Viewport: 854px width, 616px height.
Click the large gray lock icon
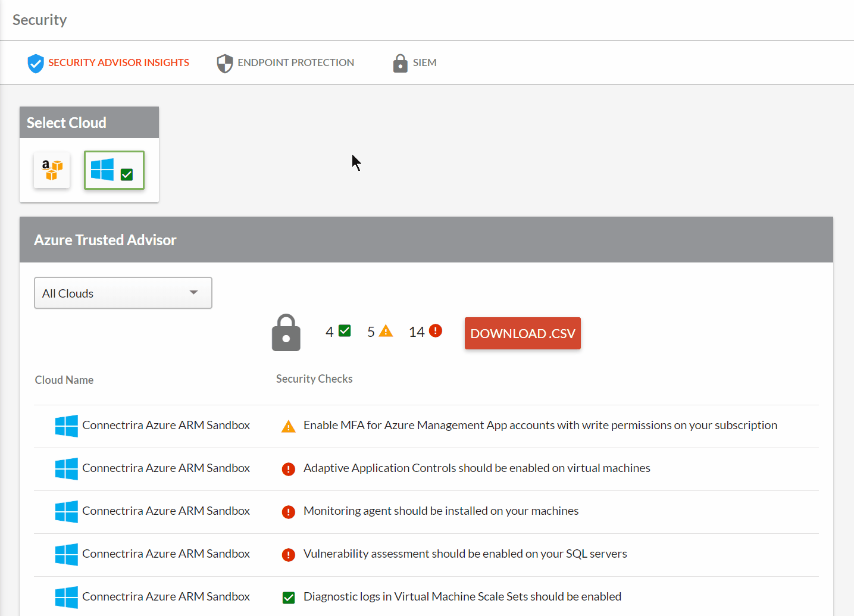(286, 333)
